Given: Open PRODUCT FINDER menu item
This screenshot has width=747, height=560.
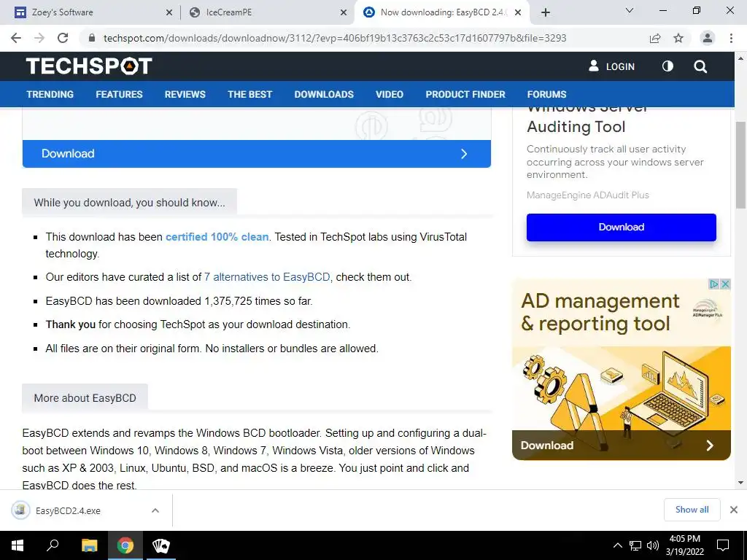Looking at the screenshot, I should tap(465, 94).
